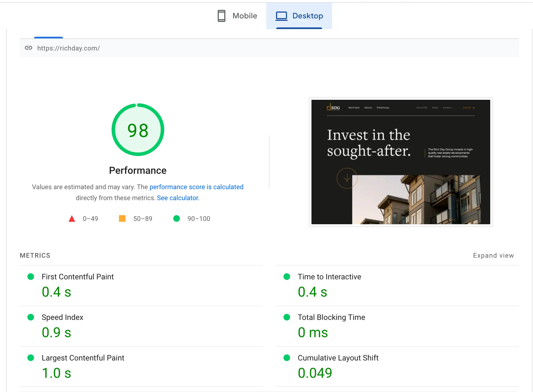Expand the Total Blocking Time metric
This screenshot has height=392, width=533.
(397, 326)
